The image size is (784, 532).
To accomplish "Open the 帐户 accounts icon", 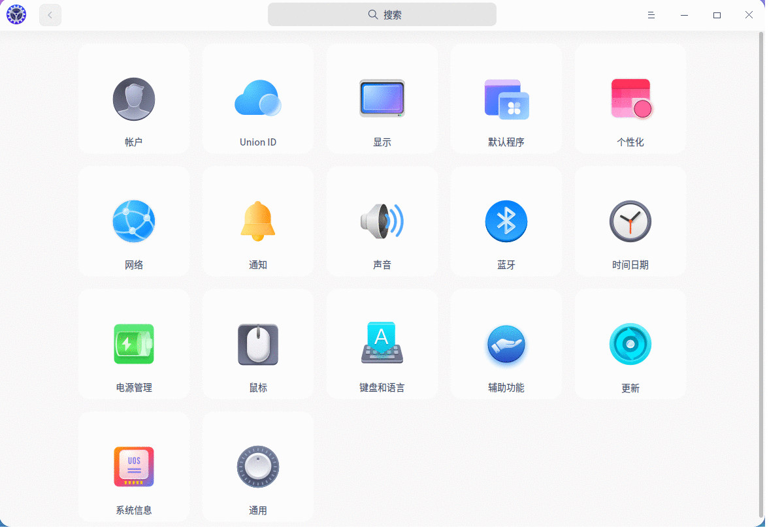I will click(134, 99).
